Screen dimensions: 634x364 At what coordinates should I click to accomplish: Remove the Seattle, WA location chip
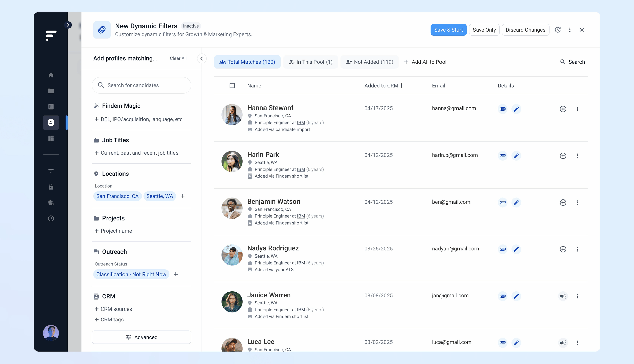click(x=160, y=196)
